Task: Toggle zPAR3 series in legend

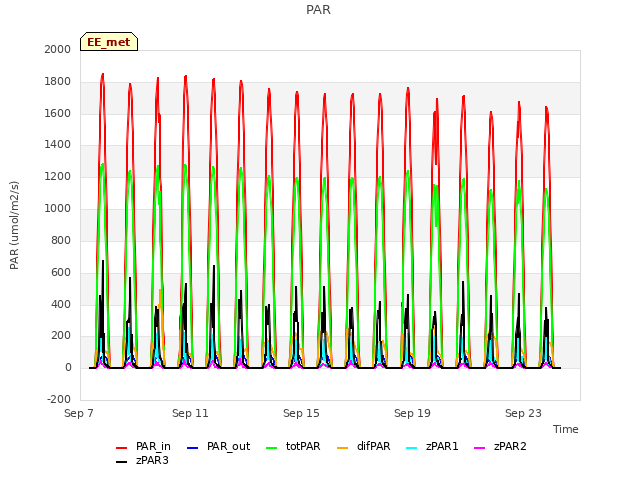Action: pos(142,460)
